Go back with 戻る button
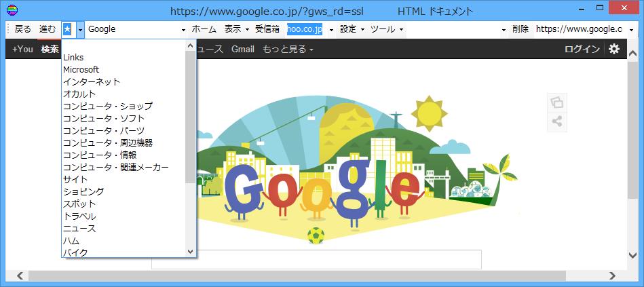The width and height of the screenshot is (644, 287). click(x=22, y=29)
